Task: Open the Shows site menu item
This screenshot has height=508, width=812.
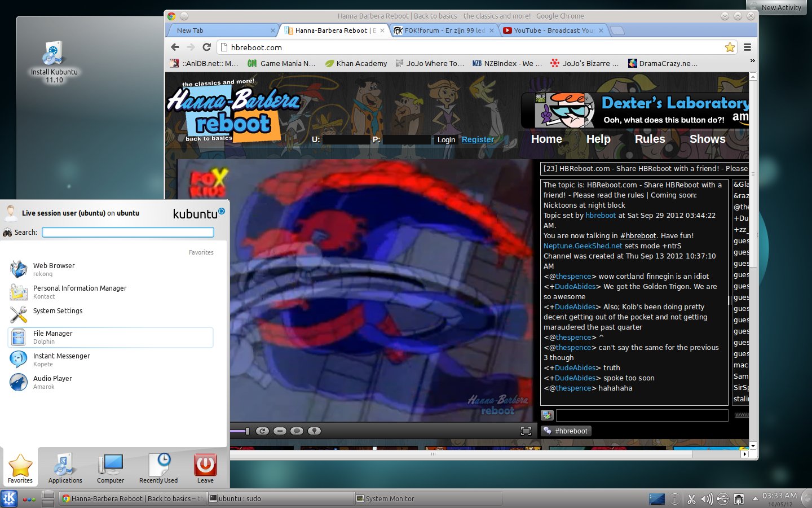Action: tap(707, 139)
